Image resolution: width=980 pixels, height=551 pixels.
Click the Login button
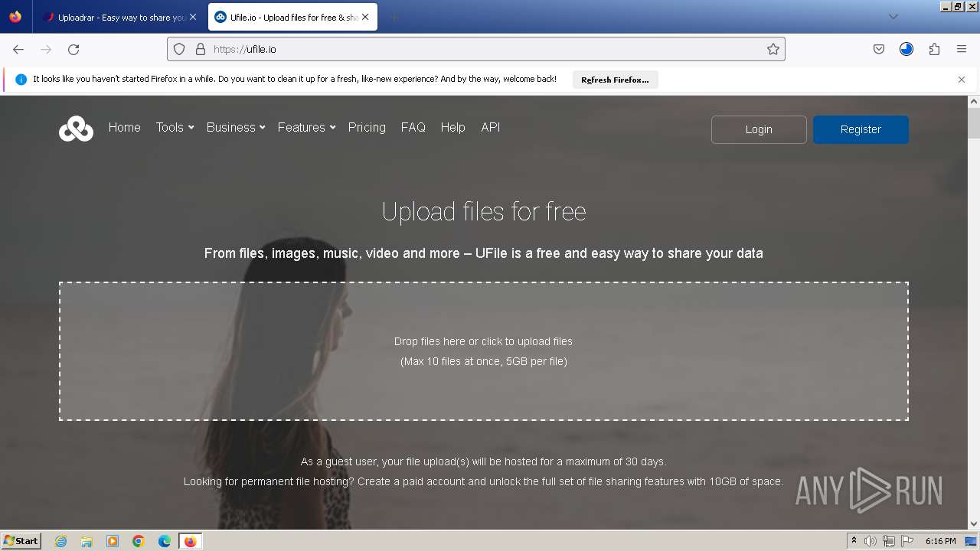click(x=759, y=129)
